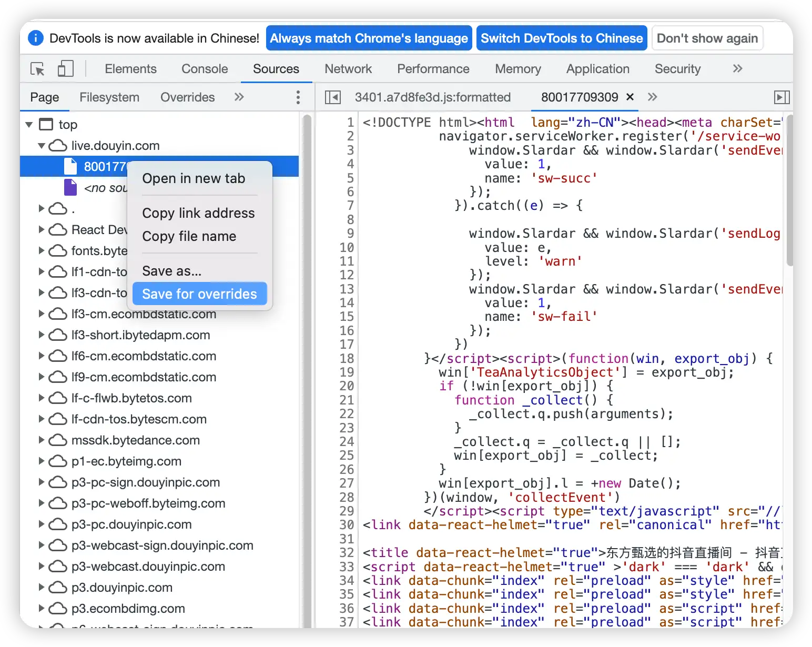The image size is (812, 647).
Task: Click line number 32 in the gutter
Action: (x=347, y=552)
